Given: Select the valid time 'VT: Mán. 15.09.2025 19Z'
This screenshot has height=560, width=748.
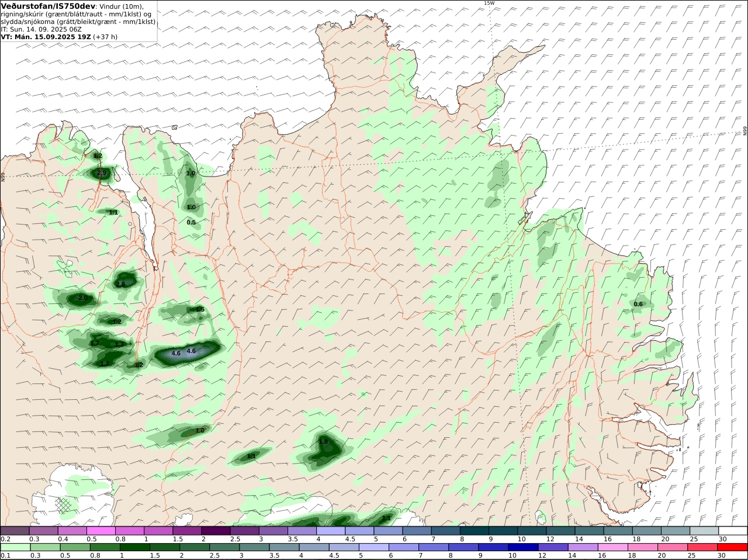Looking at the screenshot, I should point(46,37).
